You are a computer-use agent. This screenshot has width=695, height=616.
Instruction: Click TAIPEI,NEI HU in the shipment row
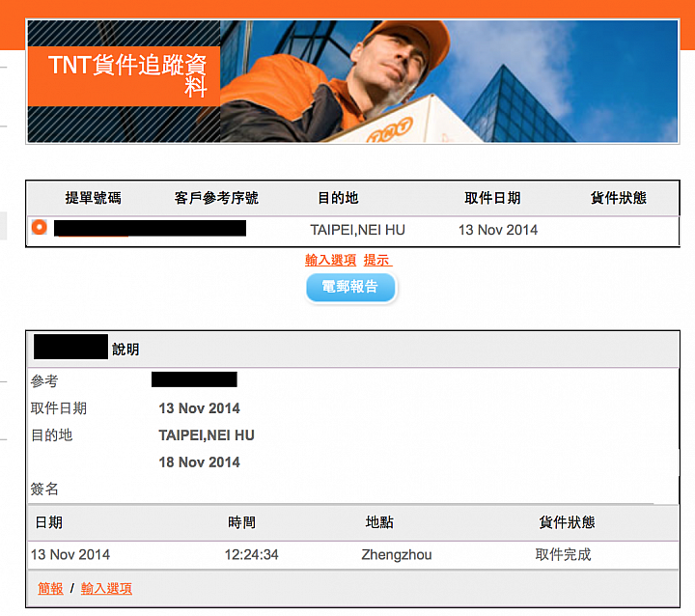pos(357,230)
